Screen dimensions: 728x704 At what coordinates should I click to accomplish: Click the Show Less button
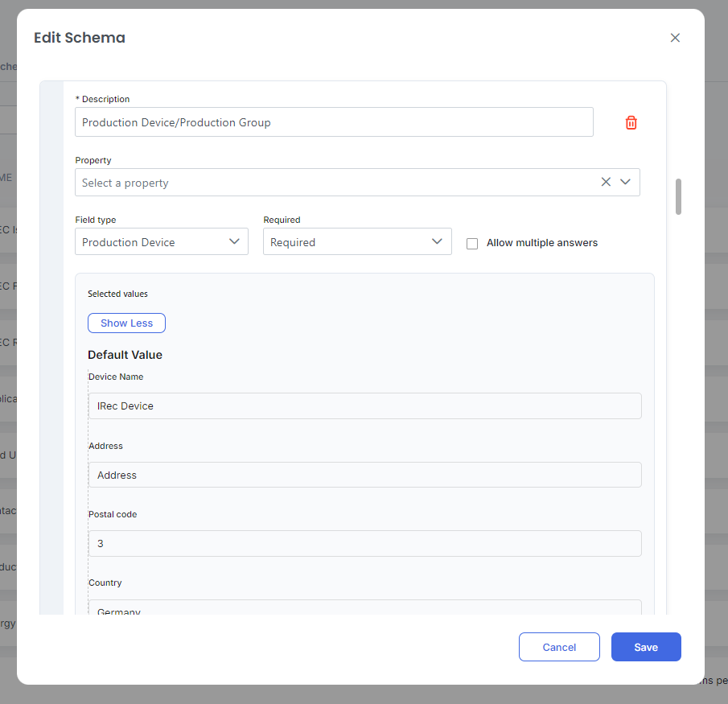coord(126,323)
